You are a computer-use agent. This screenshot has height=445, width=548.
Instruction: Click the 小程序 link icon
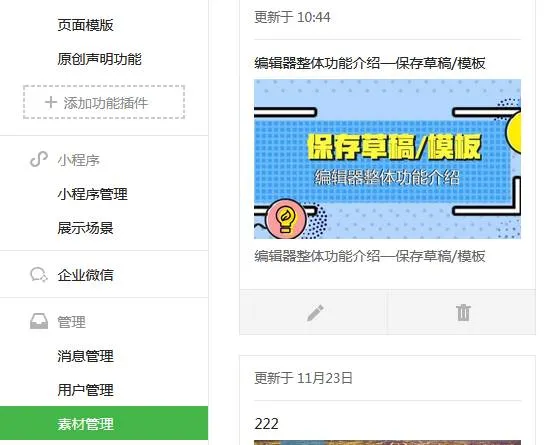[x=39, y=159]
